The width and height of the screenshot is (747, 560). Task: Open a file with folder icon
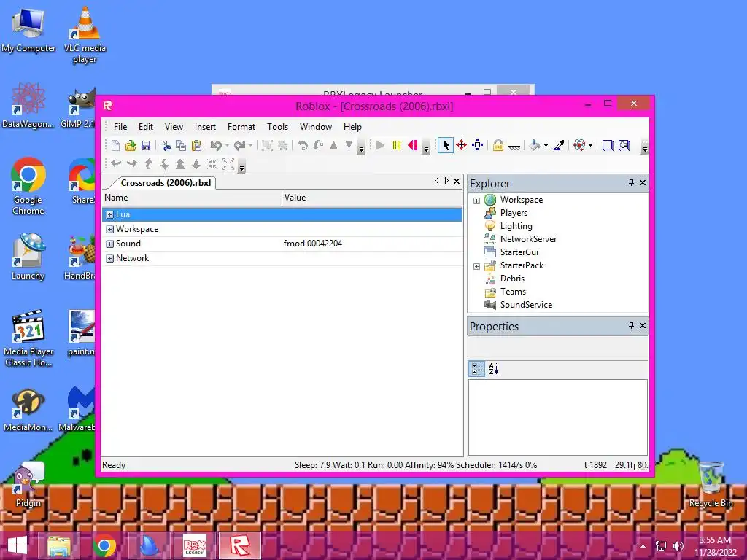tap(131, 146)
